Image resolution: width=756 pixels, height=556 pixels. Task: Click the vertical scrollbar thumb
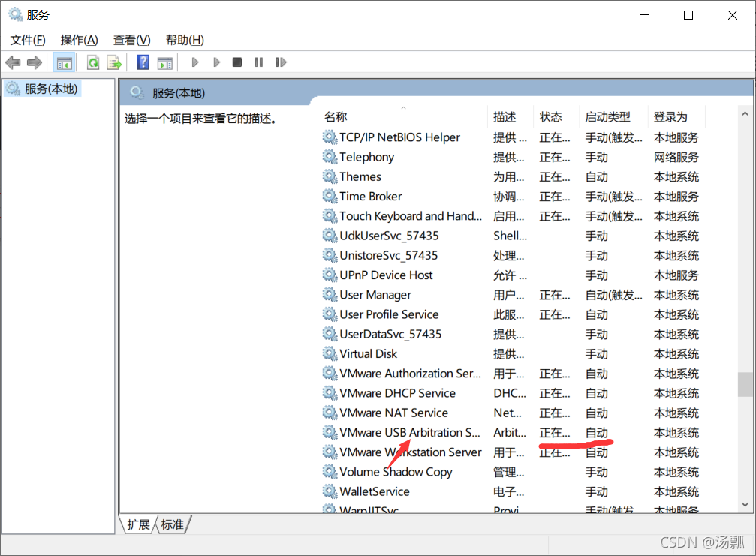[745, 384]
